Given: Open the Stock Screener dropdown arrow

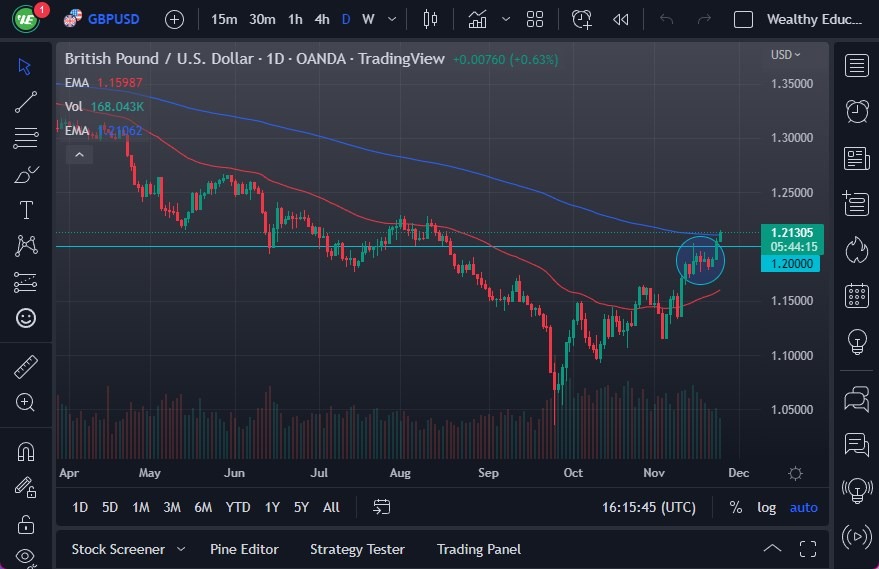Looking at the screenshot, I should [181, 549].
